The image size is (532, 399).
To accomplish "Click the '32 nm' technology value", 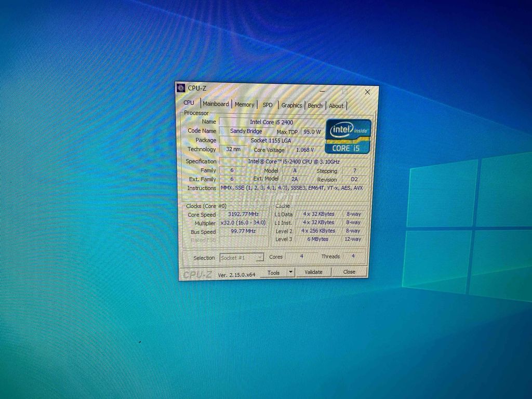I will click(x=233, y=149).
